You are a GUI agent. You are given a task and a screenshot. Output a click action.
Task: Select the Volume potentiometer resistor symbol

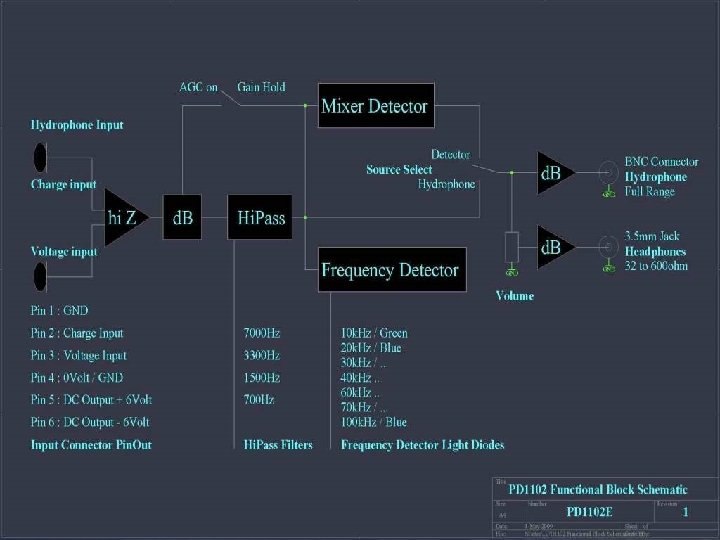(512, 248)
